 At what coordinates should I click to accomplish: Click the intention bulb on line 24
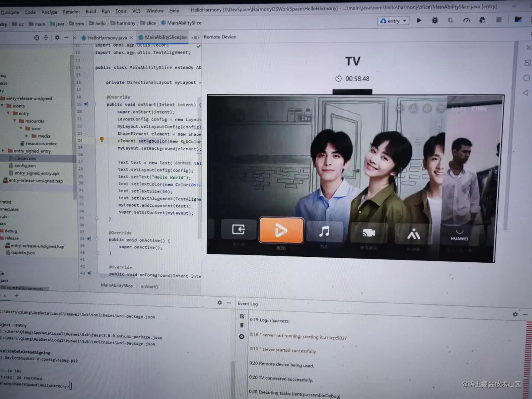click(x=102, y=140)
